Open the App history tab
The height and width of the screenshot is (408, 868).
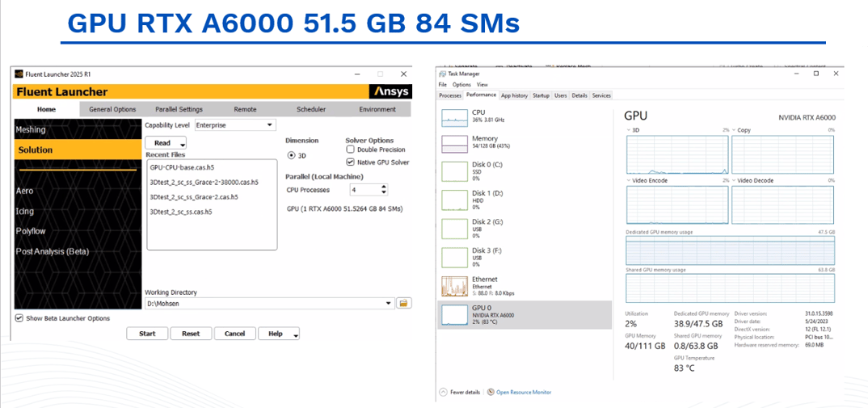[514, 95]
